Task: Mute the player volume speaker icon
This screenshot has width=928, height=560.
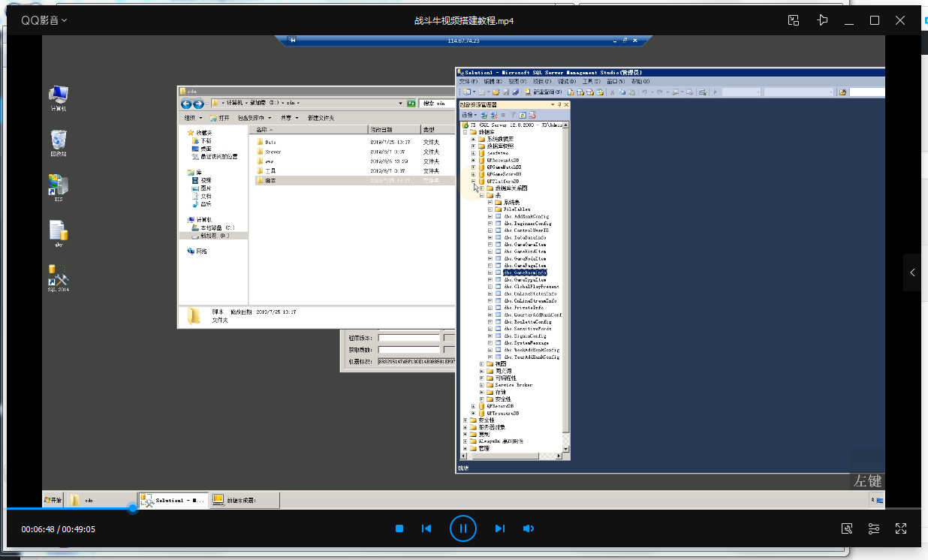Action: point(529,528)
